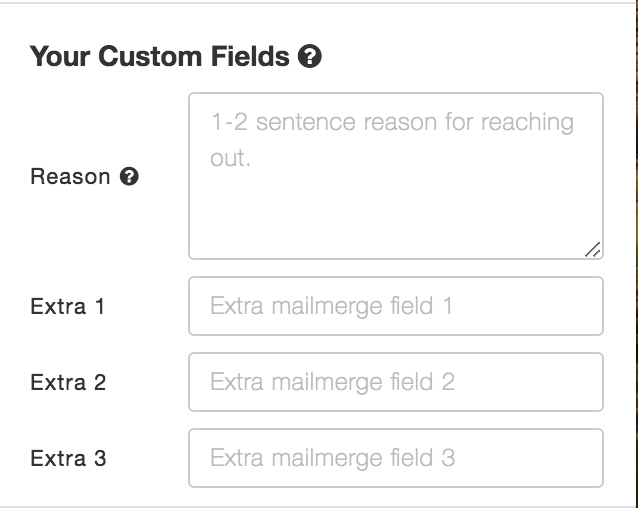Click placeholder 'Extra mailmerge field 1'
The image size is (638, 508).
(331, 306)
